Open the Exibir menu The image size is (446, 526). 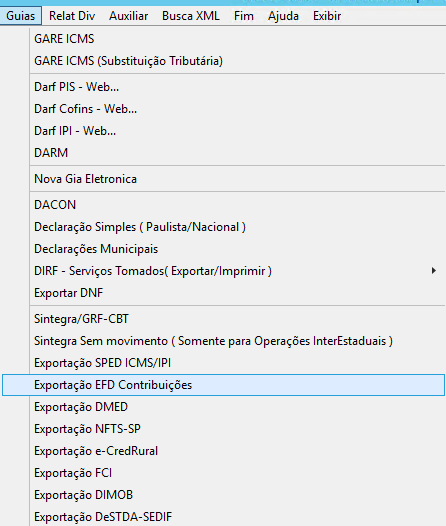pos(327,16)
